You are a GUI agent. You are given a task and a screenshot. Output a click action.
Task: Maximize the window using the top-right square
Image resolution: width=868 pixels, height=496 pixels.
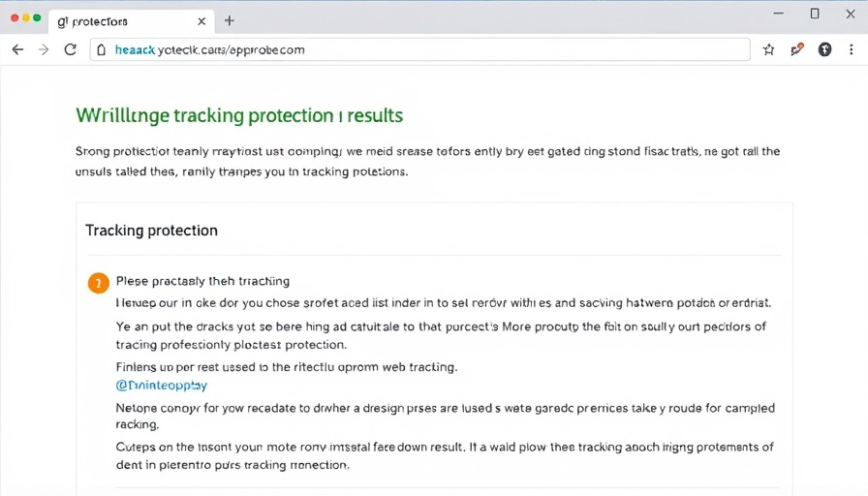click(815, 14)
